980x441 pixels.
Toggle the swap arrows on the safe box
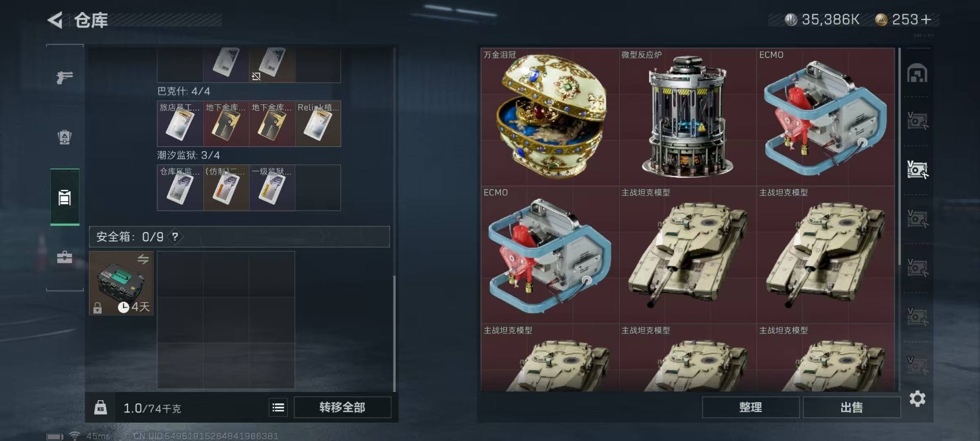(x=143, y=259)
